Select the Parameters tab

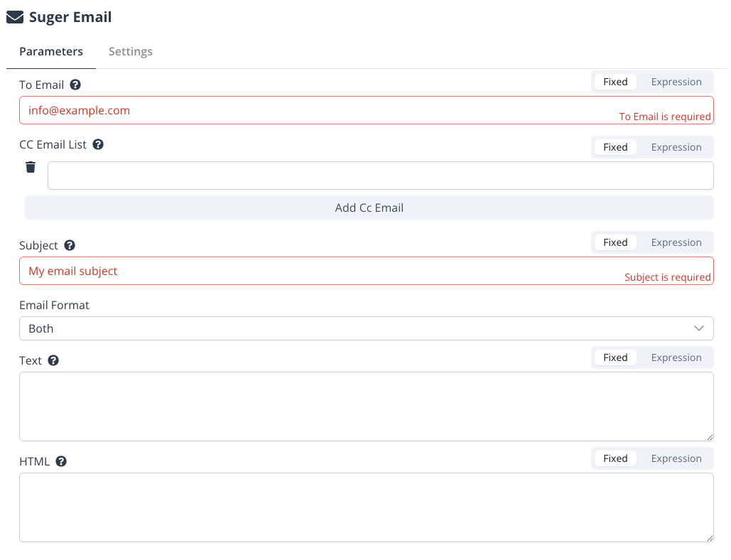pyautogui.click(x=51, y=51)
